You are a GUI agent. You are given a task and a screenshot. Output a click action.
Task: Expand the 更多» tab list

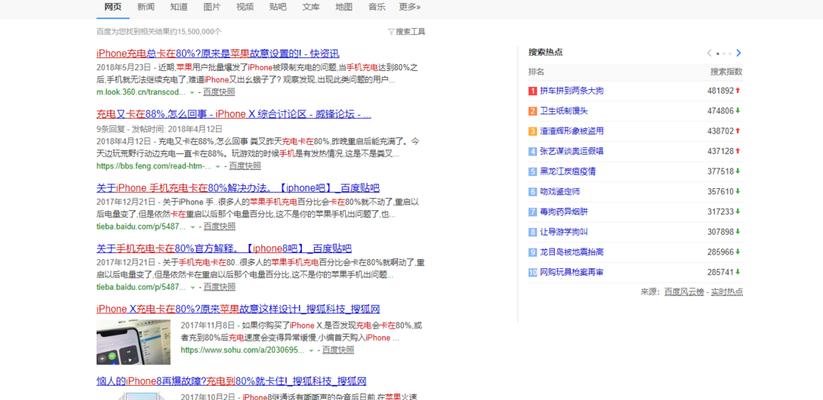point(410,7)
